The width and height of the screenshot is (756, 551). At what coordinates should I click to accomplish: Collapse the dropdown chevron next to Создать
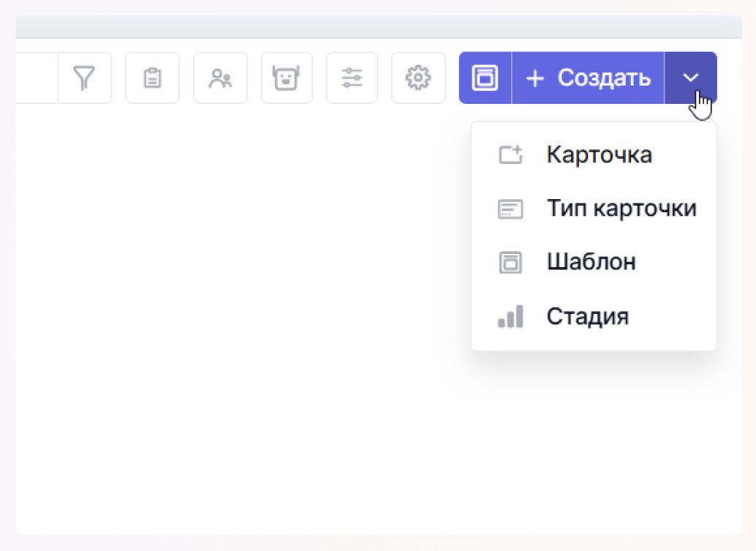point(690,78)
